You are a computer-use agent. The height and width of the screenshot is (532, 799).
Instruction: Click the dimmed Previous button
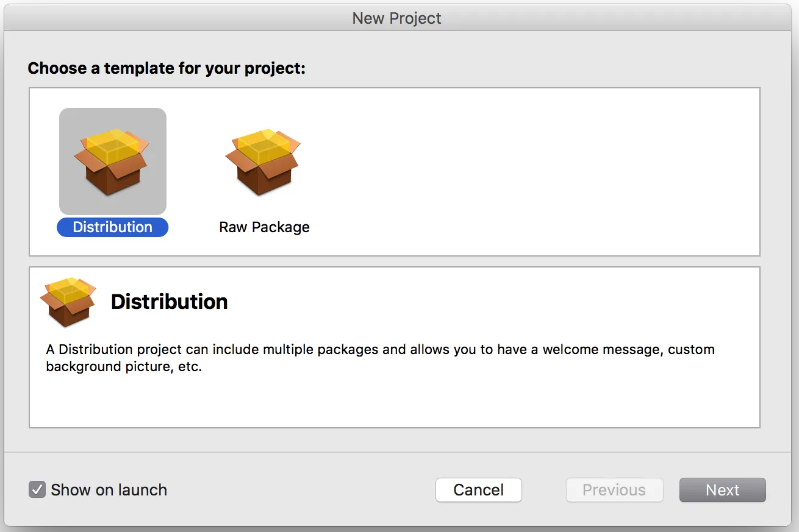[x=614, y=490]
